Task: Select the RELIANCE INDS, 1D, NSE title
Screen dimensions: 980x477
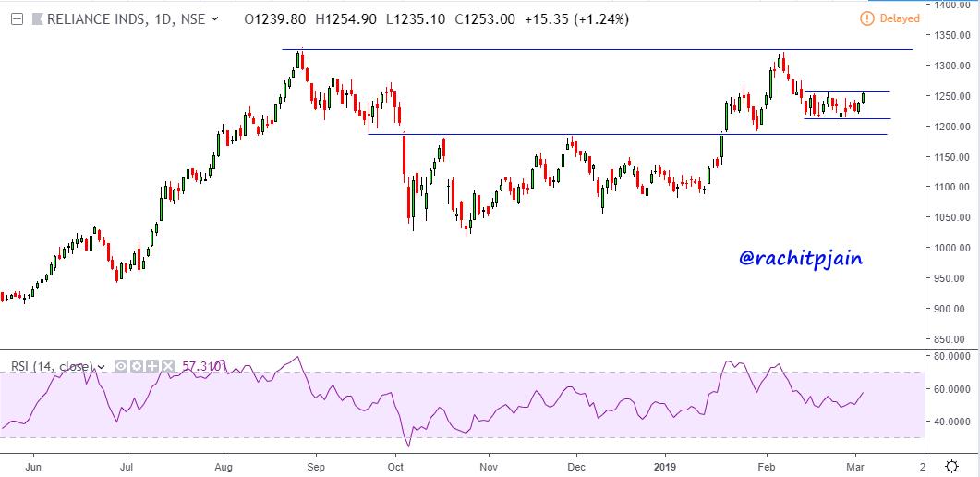Action: pos(126,19)
